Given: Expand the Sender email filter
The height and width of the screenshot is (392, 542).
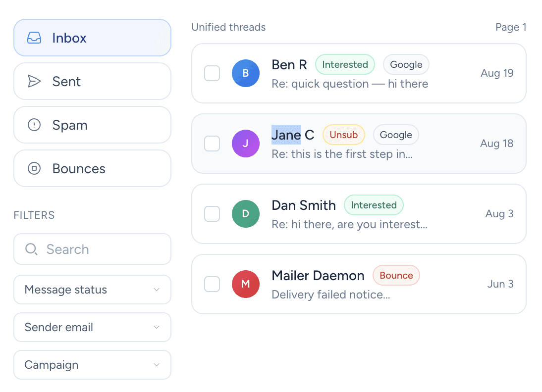Looking at the screenshot, I should point(92,327).
